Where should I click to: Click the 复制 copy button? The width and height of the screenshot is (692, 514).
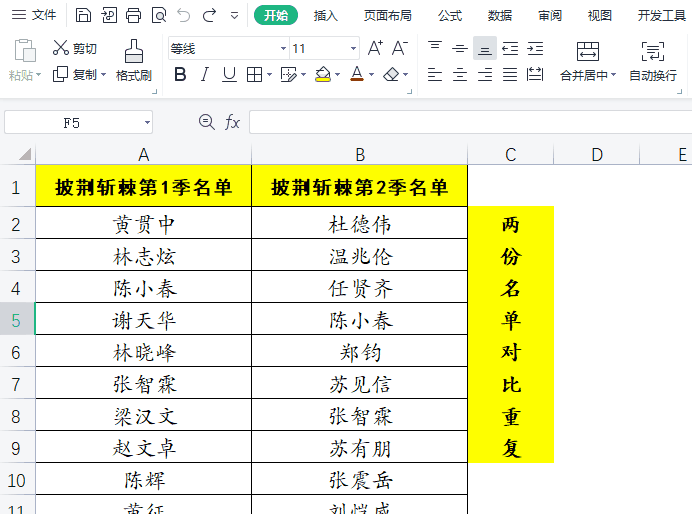(x=75, y=75)
